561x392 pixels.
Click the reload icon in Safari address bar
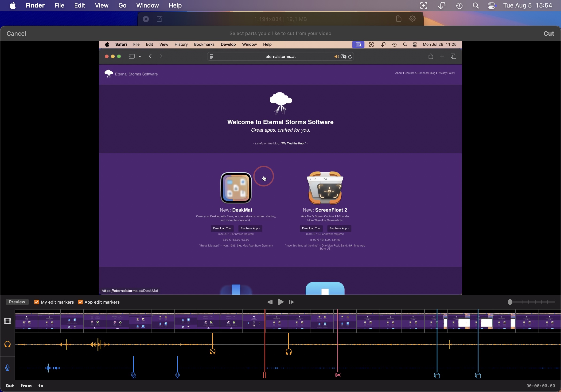click(350, 57)
